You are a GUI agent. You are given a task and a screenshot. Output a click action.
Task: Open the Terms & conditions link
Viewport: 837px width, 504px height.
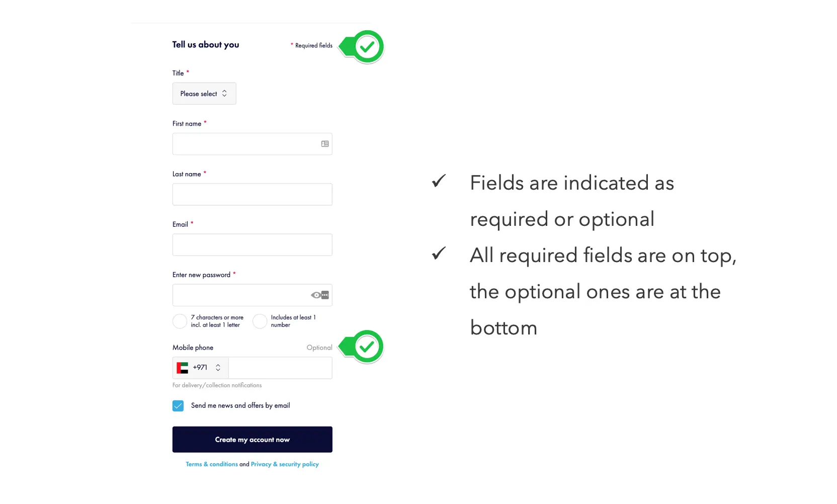click(x=212, y=464)
